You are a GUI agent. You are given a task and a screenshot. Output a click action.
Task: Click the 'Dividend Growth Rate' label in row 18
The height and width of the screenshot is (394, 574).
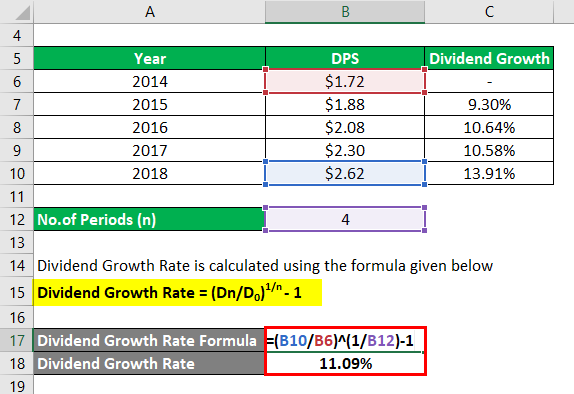[x=149, y=364]
